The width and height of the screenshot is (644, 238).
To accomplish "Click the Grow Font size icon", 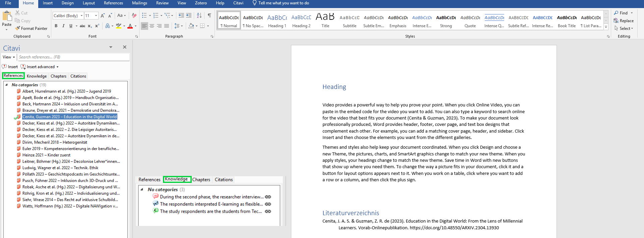I will click(x=103, y=15).
